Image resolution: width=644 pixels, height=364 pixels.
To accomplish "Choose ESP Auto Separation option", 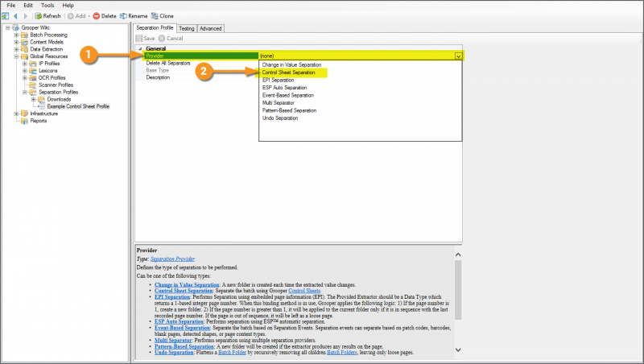I will 285,88.
